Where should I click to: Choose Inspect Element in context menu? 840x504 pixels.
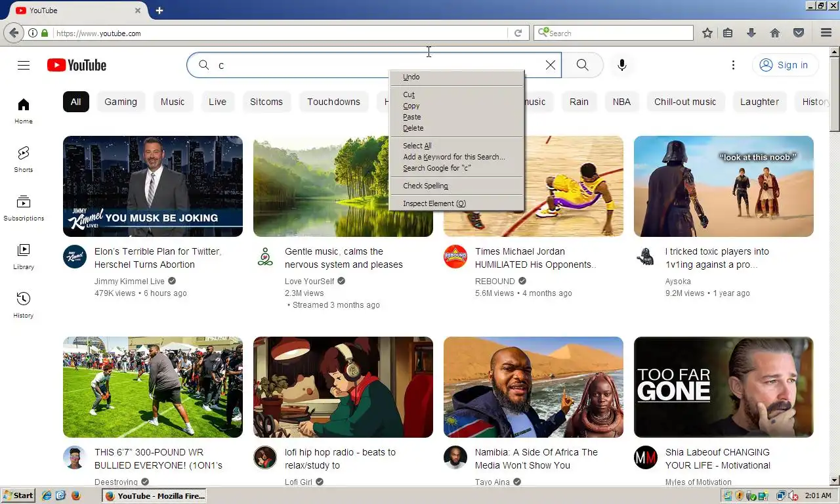tap(457, 203)
